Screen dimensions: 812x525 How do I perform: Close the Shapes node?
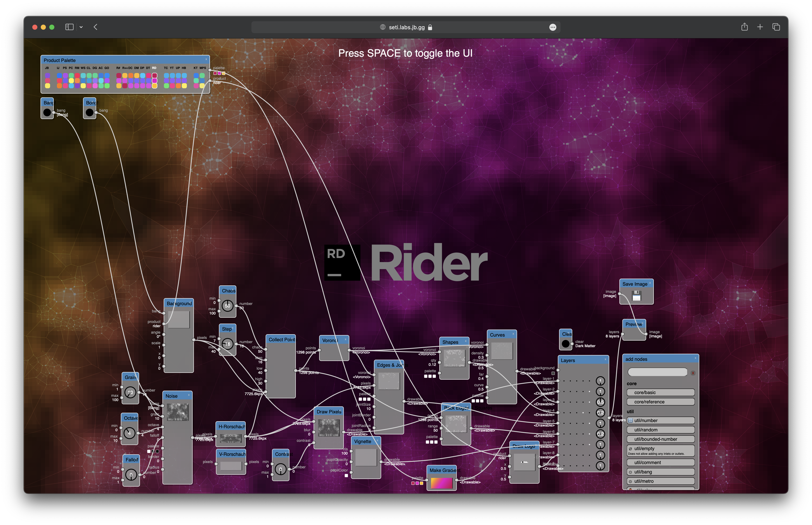[x=466, y=341]
